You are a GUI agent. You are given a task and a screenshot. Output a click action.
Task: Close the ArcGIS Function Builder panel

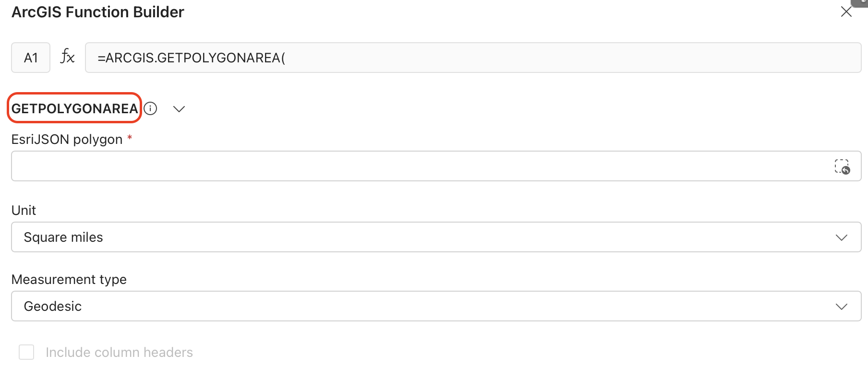[846, 12]
